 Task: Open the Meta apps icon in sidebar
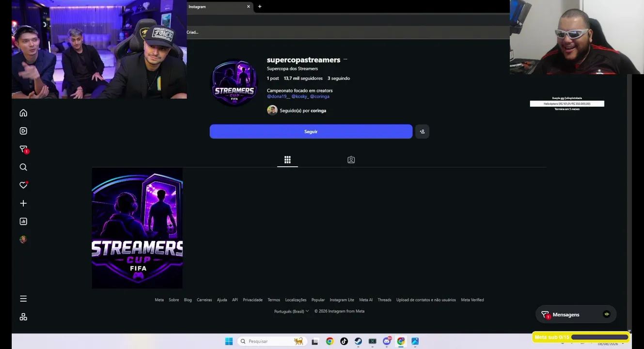(23, 317)
